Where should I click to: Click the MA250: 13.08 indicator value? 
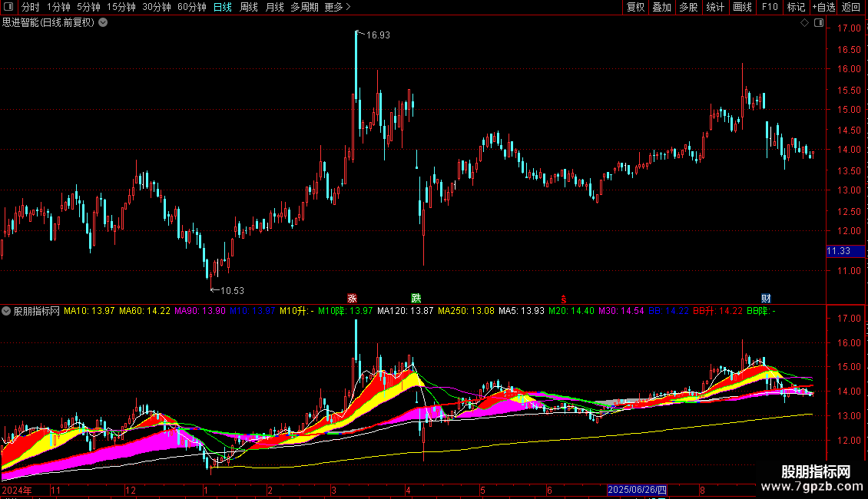click(x=466, y=311)
